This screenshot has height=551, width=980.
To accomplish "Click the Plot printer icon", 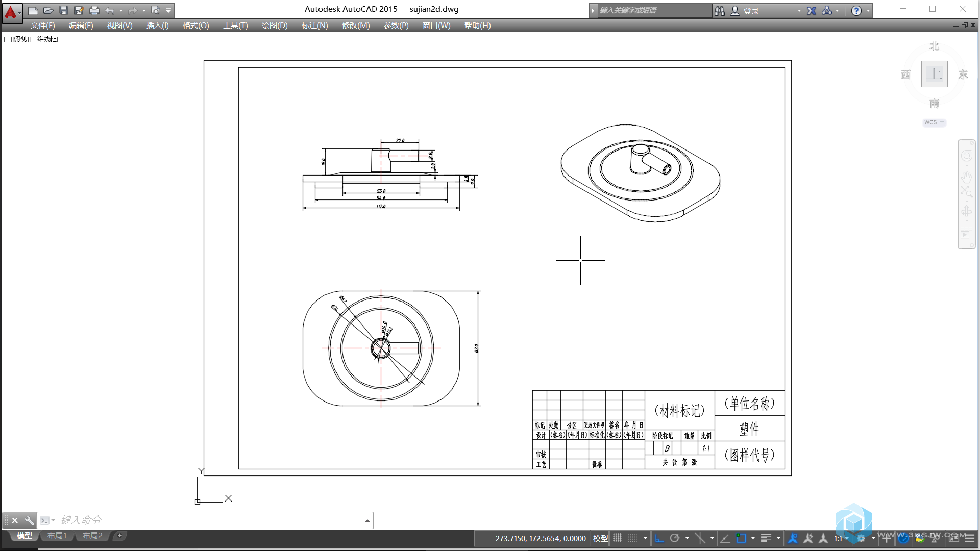I will coord(94,10).
